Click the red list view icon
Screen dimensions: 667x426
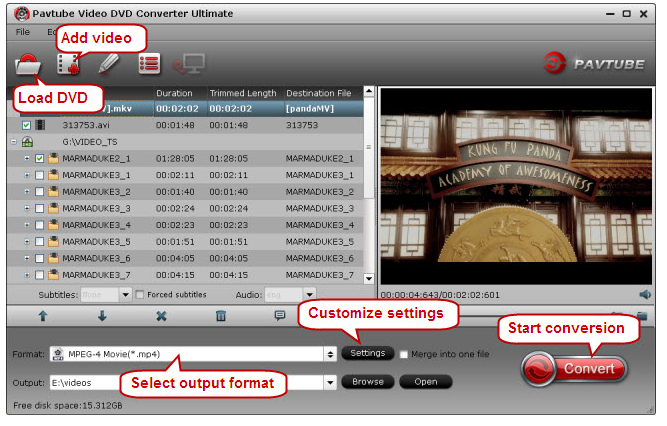(x=149, y=65)
